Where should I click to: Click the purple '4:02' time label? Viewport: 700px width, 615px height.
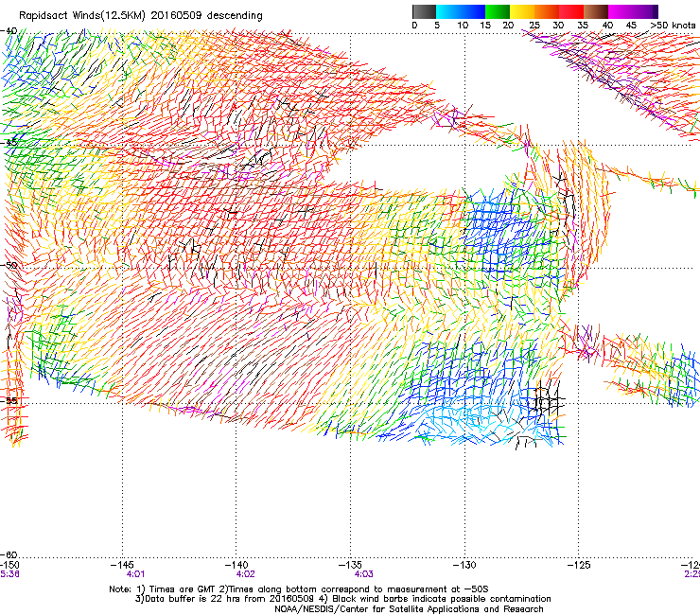tap(246, 574)
